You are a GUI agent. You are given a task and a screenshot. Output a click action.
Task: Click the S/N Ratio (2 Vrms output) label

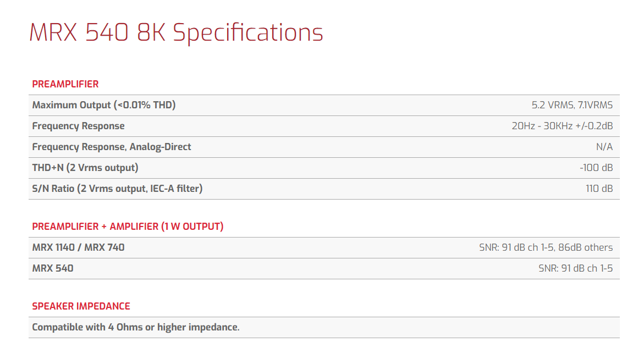(x=117, y=189)
